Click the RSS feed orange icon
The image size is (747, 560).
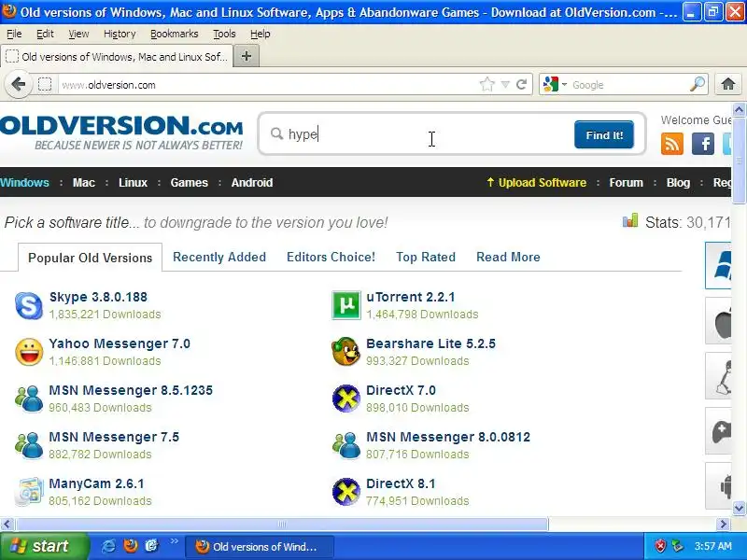[x=671, y=144]
